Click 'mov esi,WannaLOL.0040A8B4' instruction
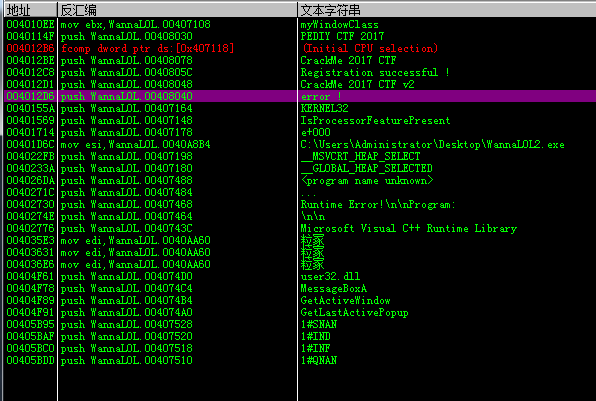596x401 pixels. tap(135, 144)
